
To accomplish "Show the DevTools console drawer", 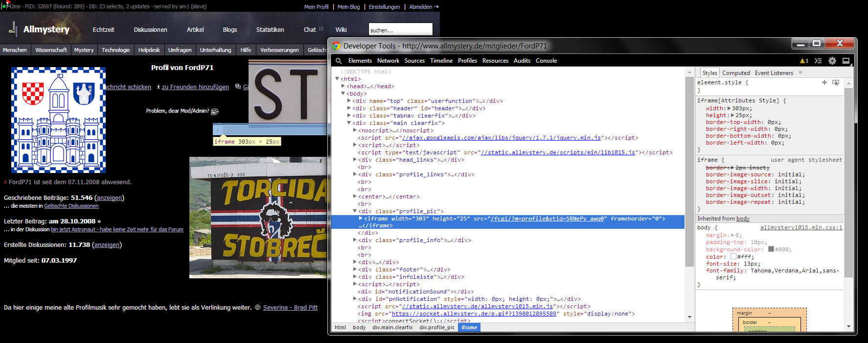I will click(818, 61).
